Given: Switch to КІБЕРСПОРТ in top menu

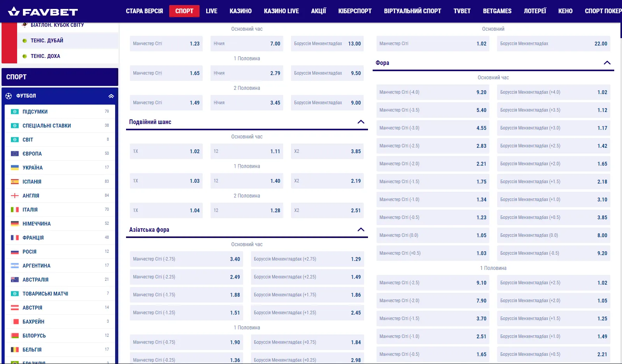Looking at the screenshot, I should pyautogui.click(x=355, y=11).
